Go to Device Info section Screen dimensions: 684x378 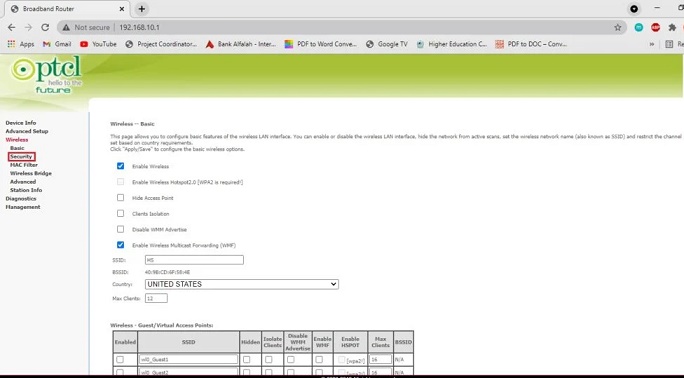point(21,123)
